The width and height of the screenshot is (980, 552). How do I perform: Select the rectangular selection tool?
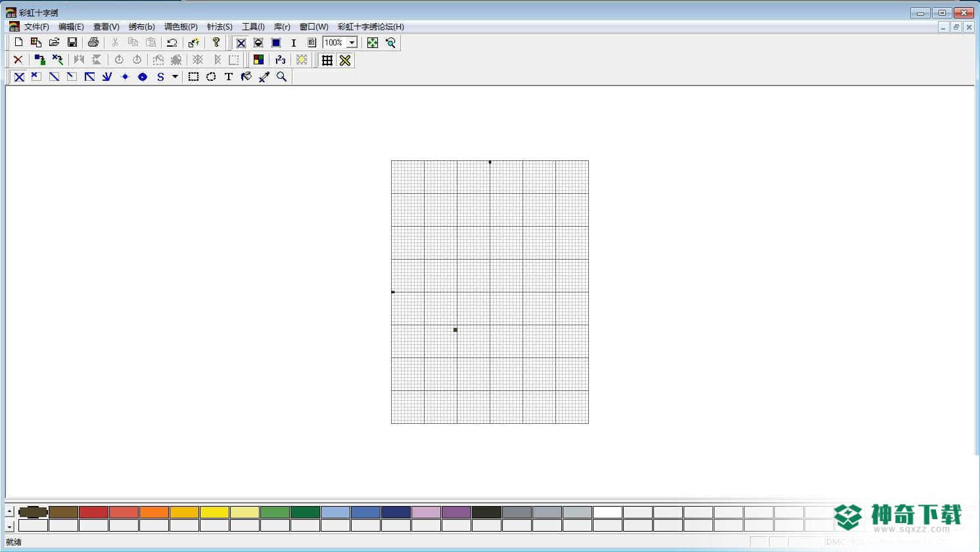point(193,77)
